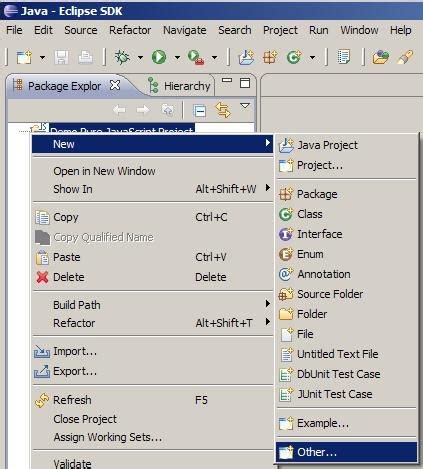The width and height of the screenshot is (423, 469).
Task: Open the New wizard dropdown arrow
Action: pyautogui.click(x=42, y=58)
